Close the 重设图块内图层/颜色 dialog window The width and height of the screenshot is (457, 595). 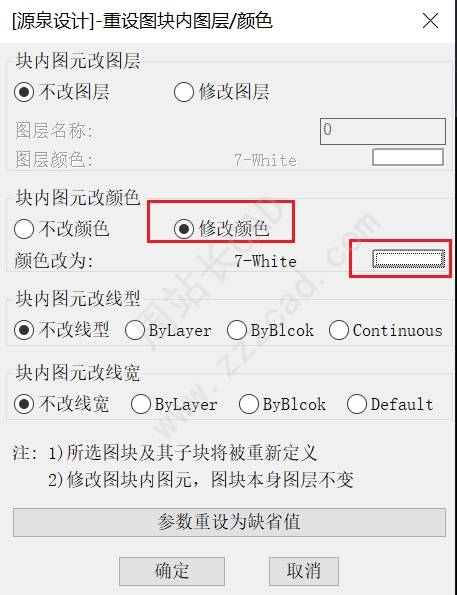[x=430, y=21]
